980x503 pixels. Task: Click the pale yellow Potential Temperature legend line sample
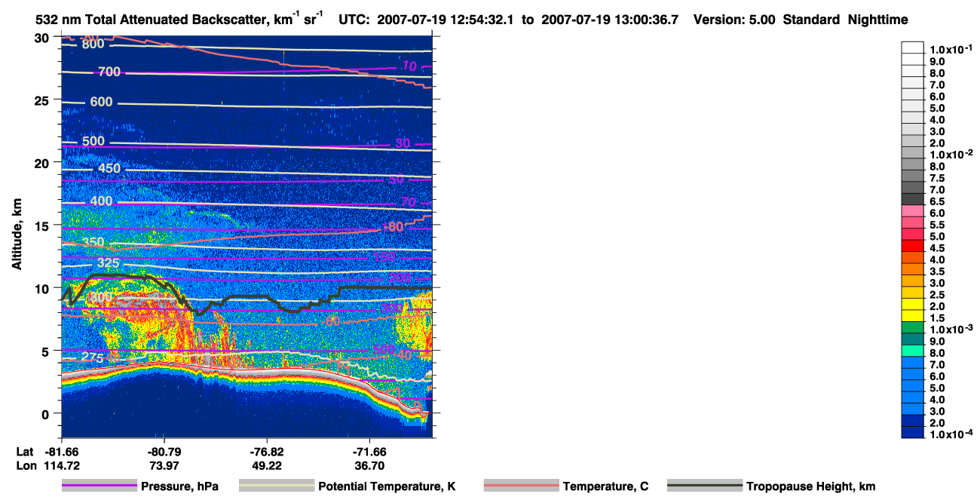tap(277, 486)
